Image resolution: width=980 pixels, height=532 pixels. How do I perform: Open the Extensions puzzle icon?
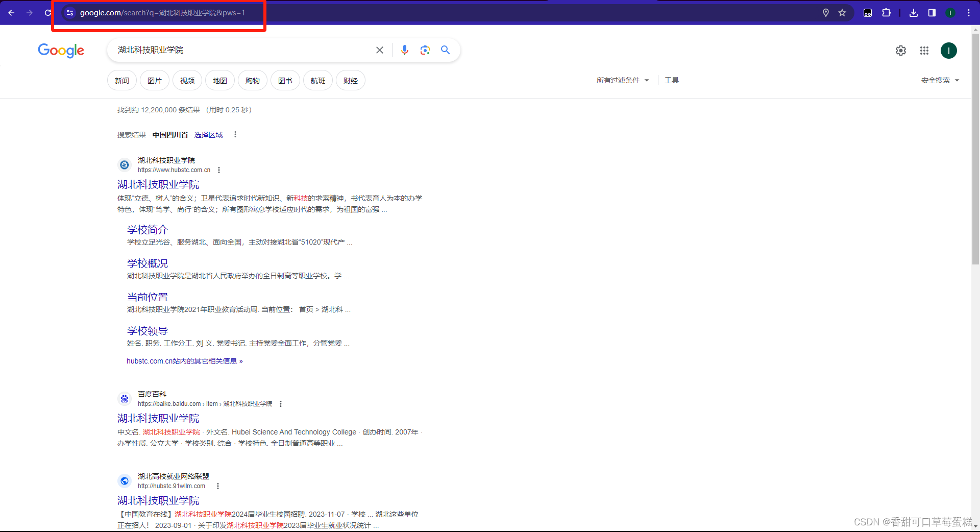tap(886, 13)
